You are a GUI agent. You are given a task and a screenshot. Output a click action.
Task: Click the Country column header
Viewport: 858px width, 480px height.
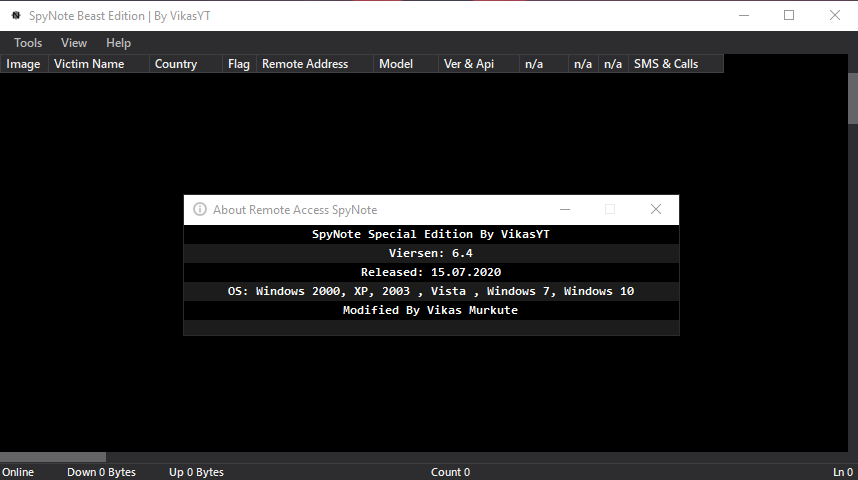pyautogui.click(x=186, y=64)
